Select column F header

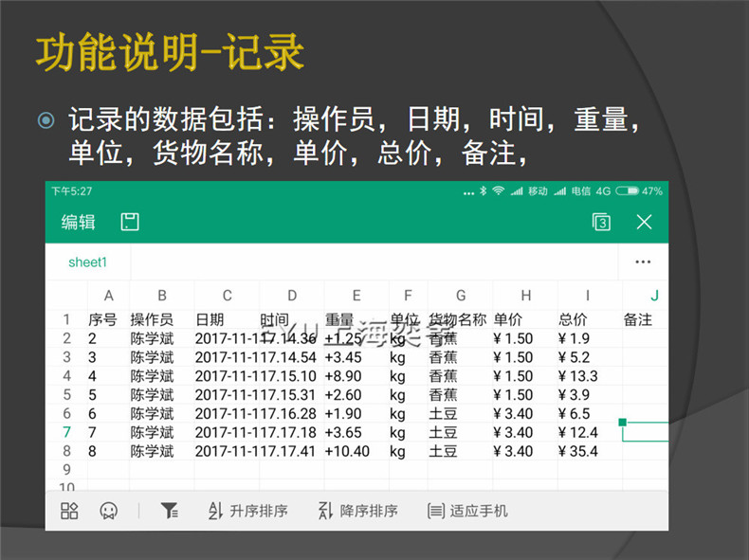pyautogui.click(x=409, y=296)
